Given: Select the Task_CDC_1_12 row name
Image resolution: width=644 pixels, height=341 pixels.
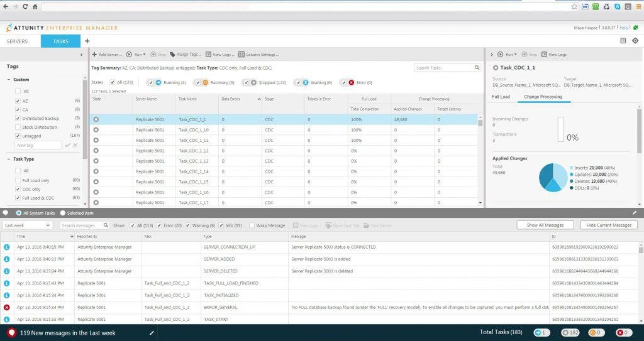Looking at the screenshot, I should coord(194,151).
